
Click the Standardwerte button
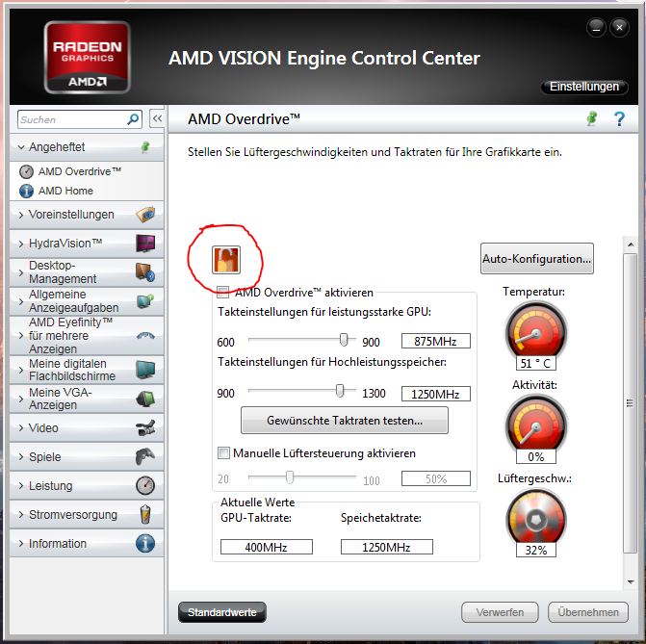pyautogui.click(x=222, y=612)
